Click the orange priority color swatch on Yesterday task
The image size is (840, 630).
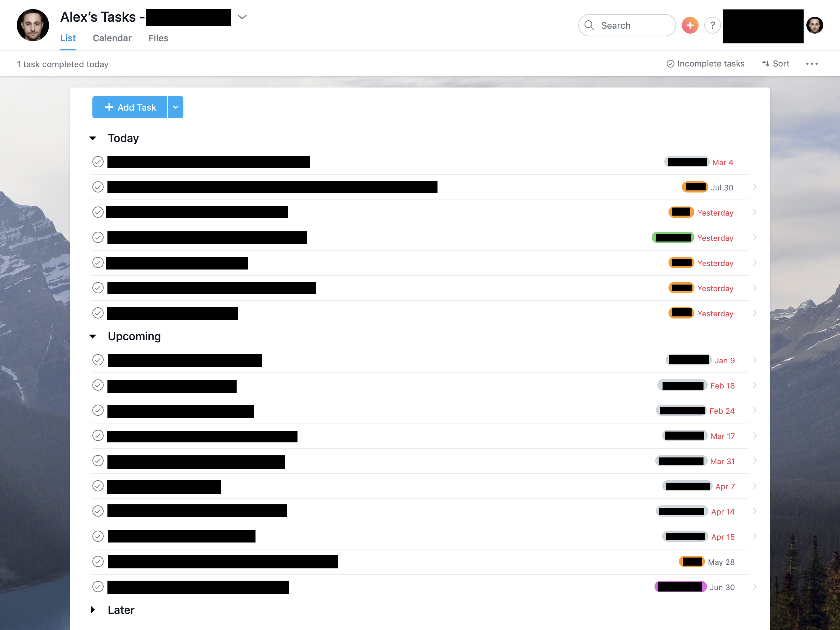pyautogui.click(x=681, y=212)
